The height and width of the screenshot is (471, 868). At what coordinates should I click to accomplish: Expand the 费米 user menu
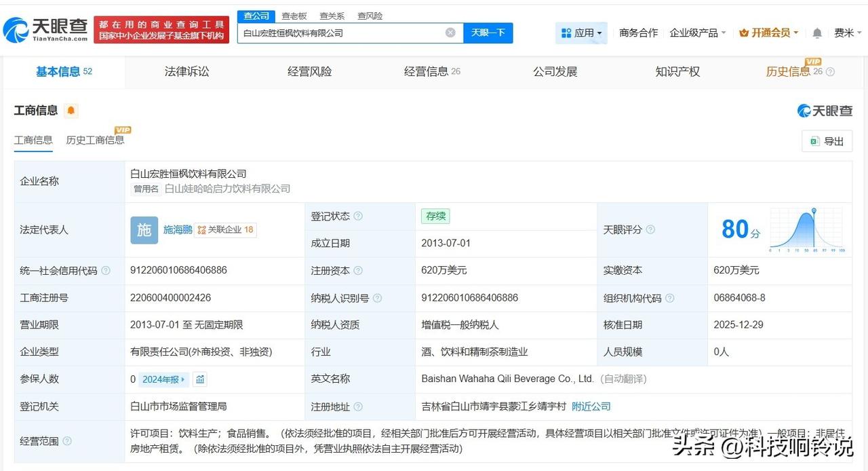(848, 33)
